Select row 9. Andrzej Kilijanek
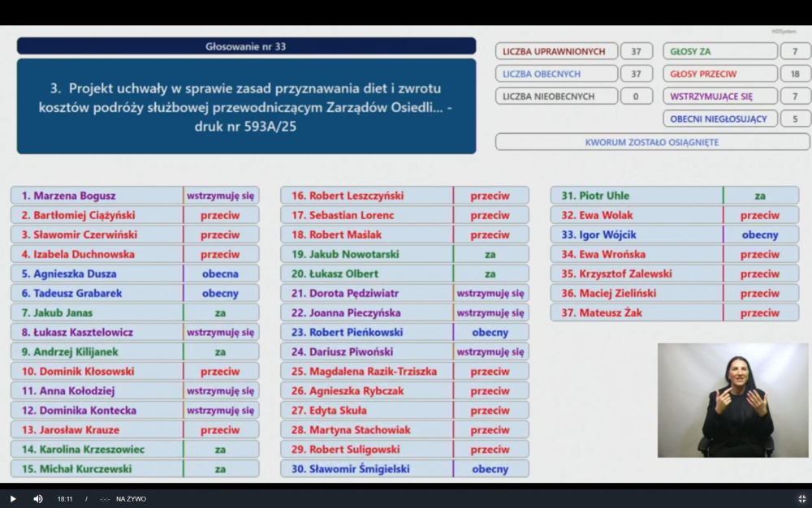 tap(135, 351)
